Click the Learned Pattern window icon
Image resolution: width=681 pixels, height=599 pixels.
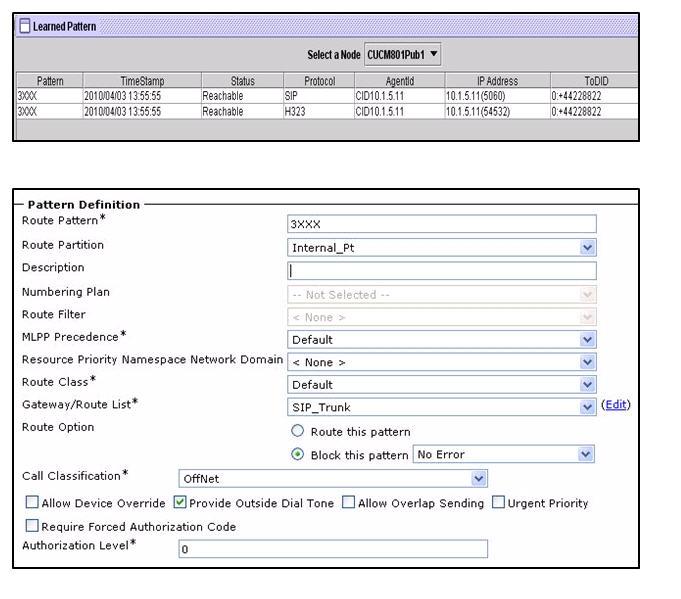point(24,26)
